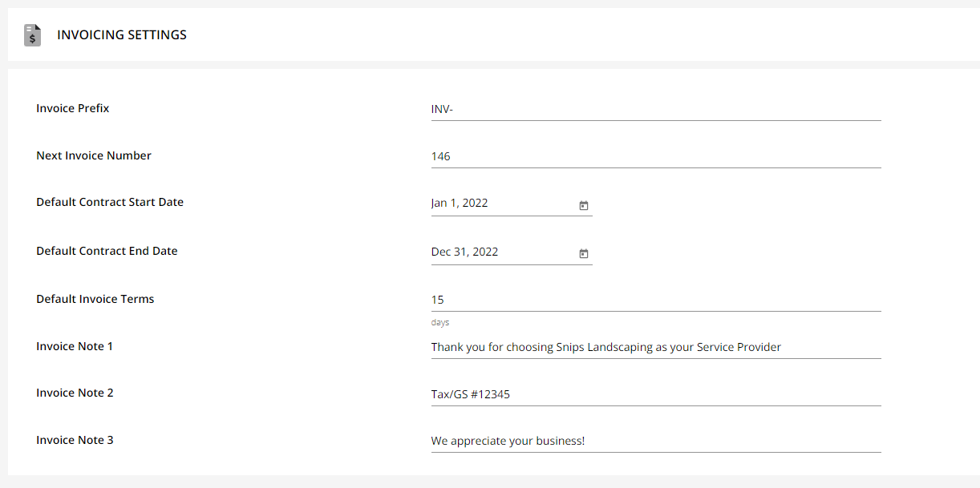Viewport: 980px width, 488px height.
Task: Click the Next Invoice Number label
Action: point(94,155)
